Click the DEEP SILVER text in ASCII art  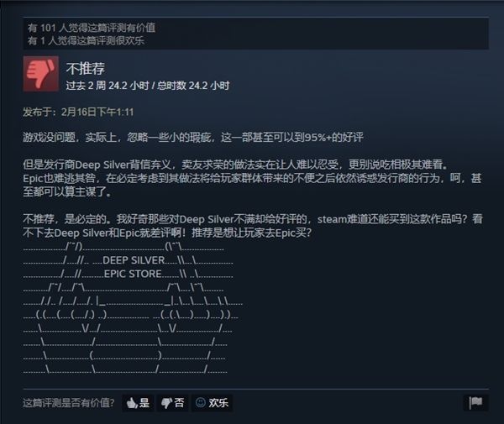pyautogui.click(x=134, y=260)
